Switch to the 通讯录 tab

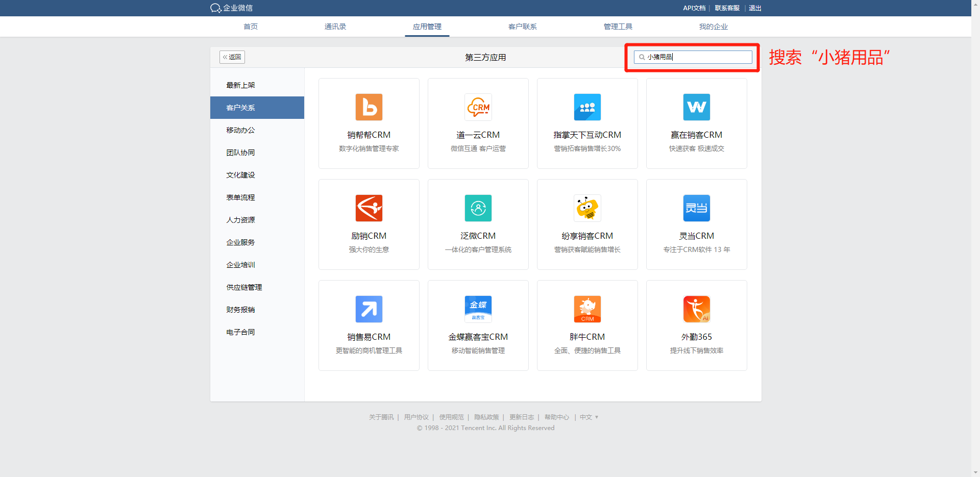(335, 27)
